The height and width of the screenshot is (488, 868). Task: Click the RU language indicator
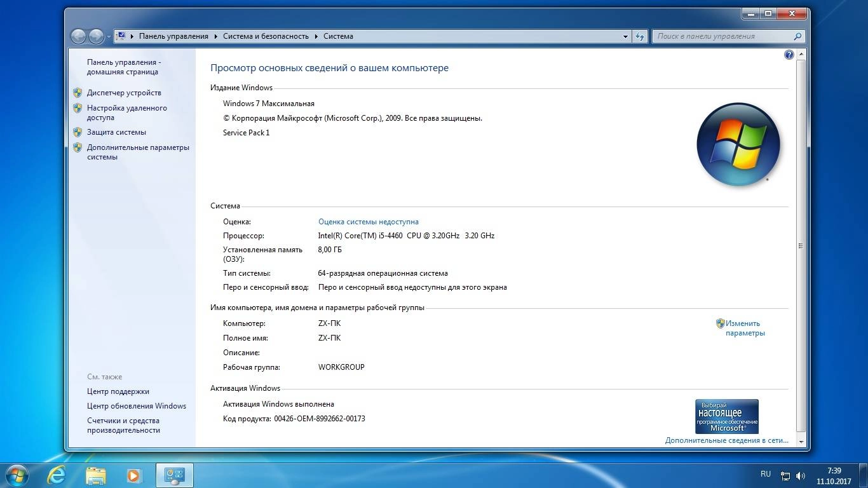(x=766, y=474)
